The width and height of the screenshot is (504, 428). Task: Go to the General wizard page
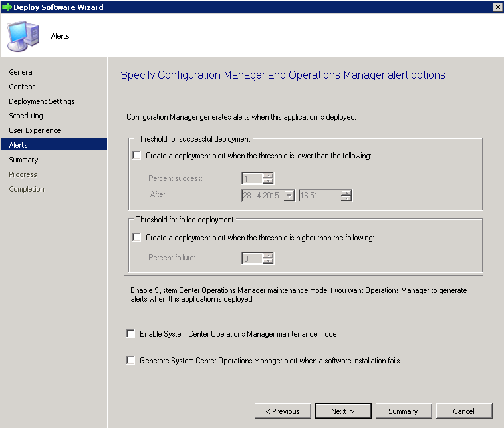(x=21, y=72)
